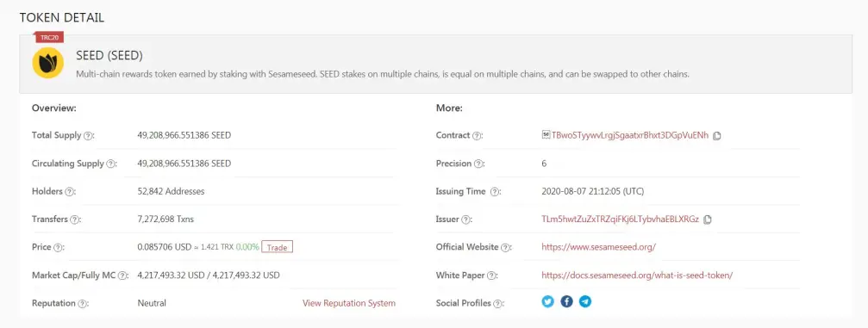Open the Reputation help question mark

pos(82,304)
